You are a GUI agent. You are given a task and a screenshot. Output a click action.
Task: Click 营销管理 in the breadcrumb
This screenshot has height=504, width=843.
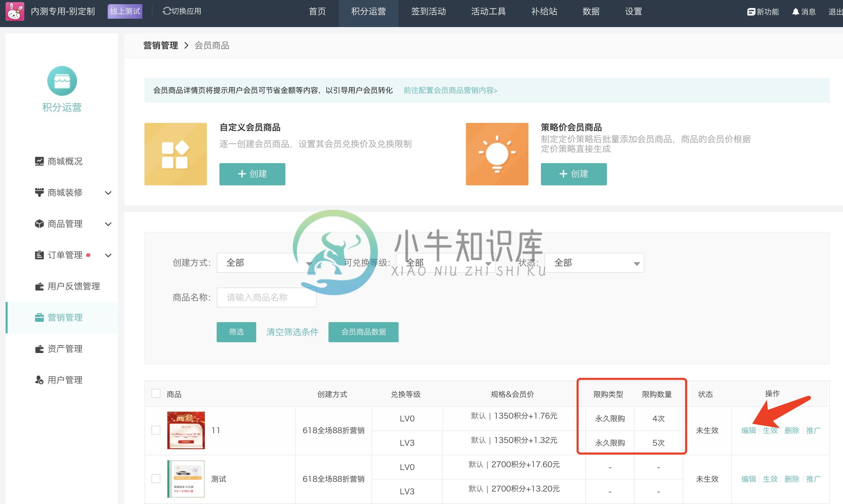(161, 45)
